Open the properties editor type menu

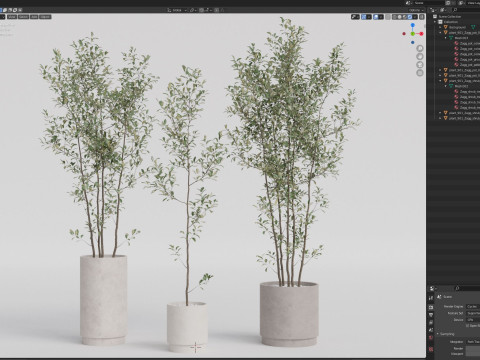pos(433,288)
